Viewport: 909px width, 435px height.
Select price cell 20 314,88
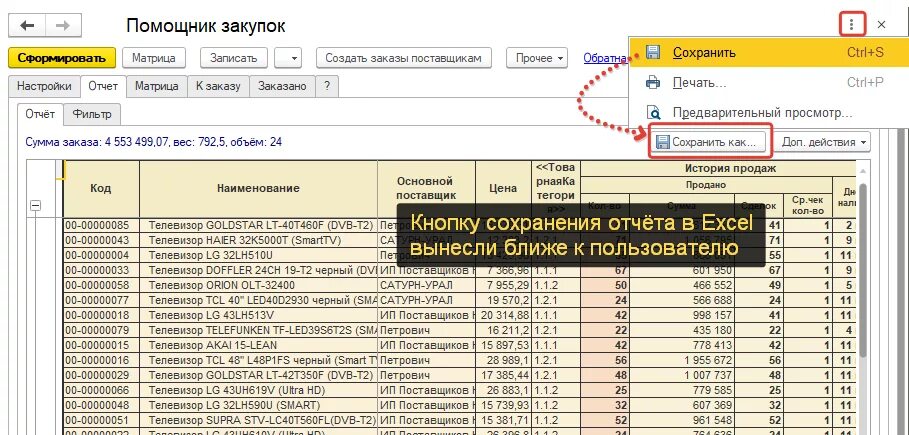[503, 316]
